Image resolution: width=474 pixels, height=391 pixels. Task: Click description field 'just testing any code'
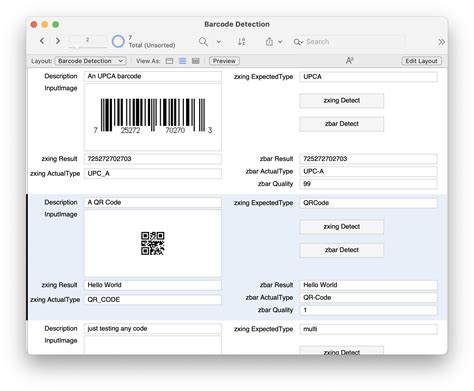click(153, 329)
